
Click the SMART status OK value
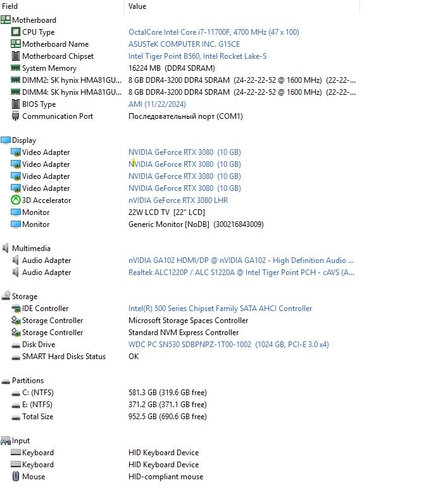[134, 357]
